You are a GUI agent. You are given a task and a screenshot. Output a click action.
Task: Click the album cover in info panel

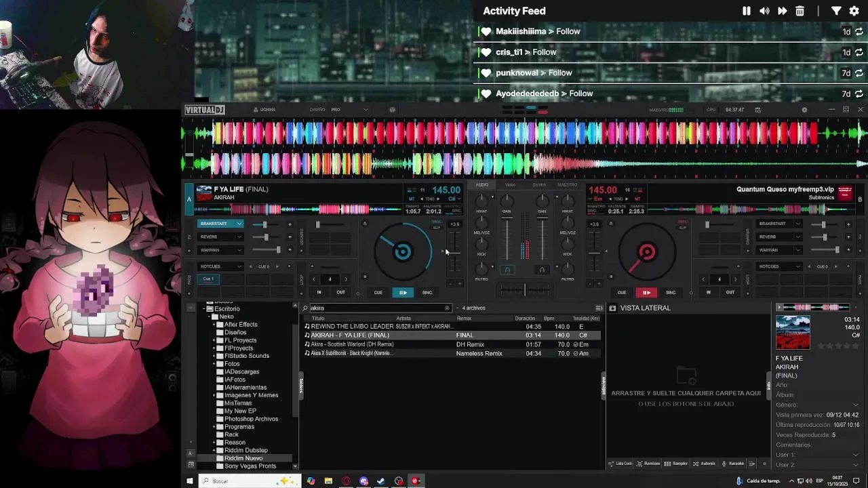[793, 333]
